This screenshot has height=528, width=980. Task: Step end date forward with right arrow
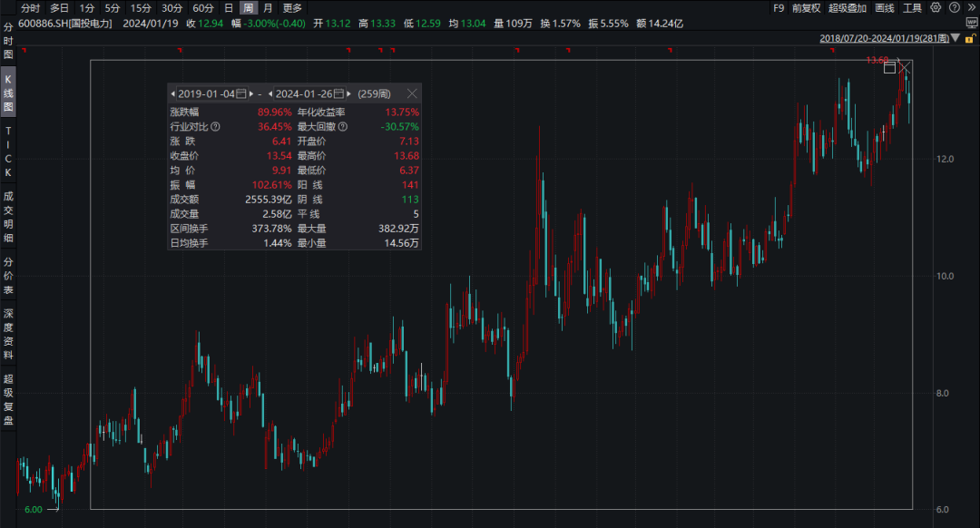[x=348, y=93]
